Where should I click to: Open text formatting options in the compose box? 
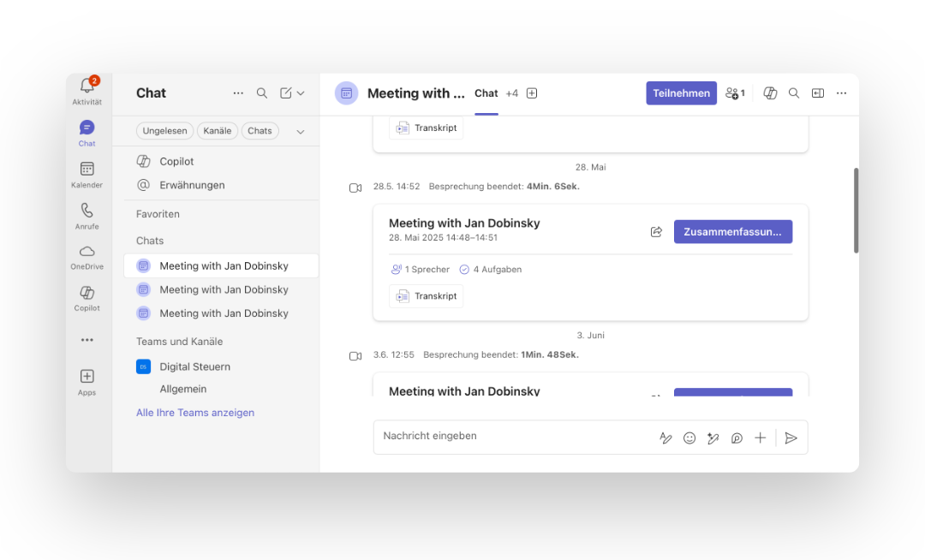(666, 438)
